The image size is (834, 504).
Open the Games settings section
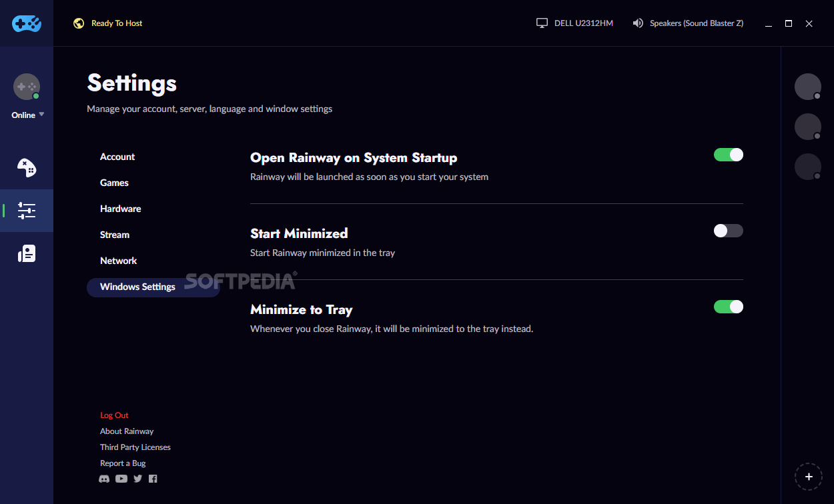(114, 183)
